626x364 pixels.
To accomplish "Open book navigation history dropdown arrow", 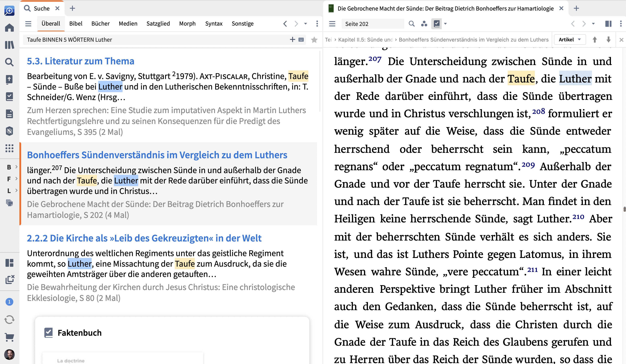I will (593, 24).
